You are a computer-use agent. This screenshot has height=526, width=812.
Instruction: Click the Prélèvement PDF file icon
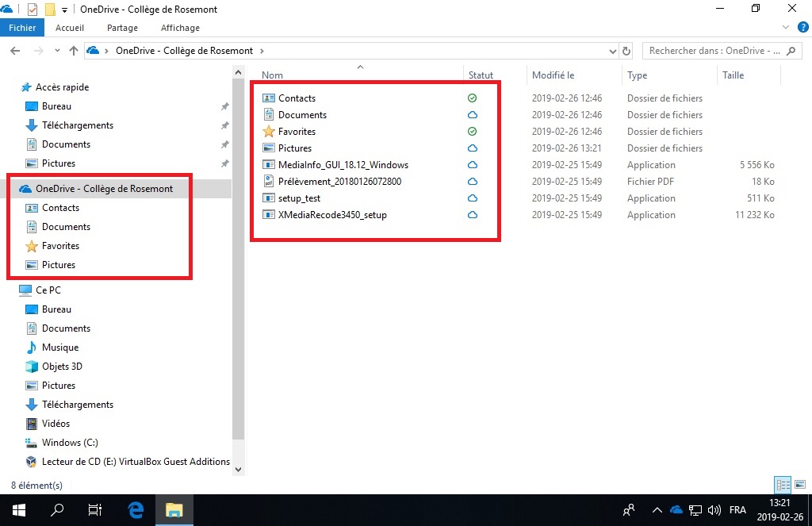pos(269,182)
